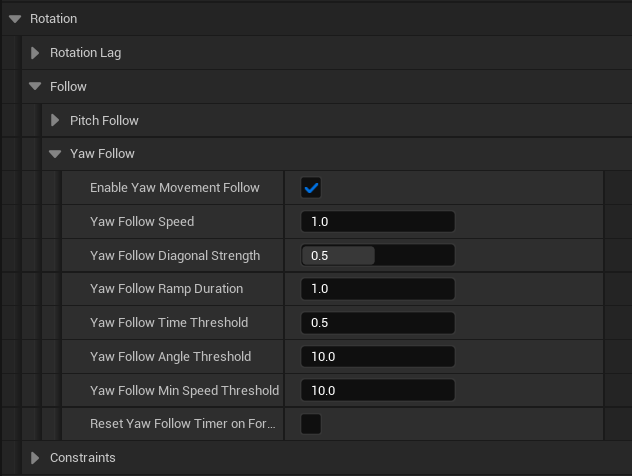Expand the Pitch Follow section
The width and height of the screenshot is (632, 476).
pyautogui.click(x=55, y=121)
